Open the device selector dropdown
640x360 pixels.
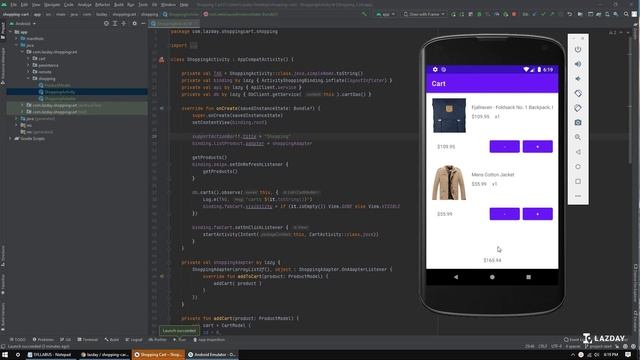424,14
